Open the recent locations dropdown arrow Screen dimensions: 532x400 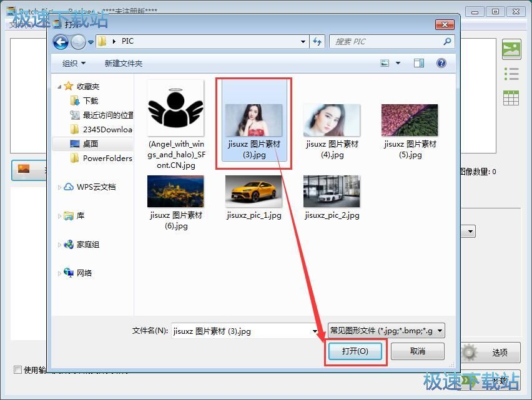(x=91, y=42)
